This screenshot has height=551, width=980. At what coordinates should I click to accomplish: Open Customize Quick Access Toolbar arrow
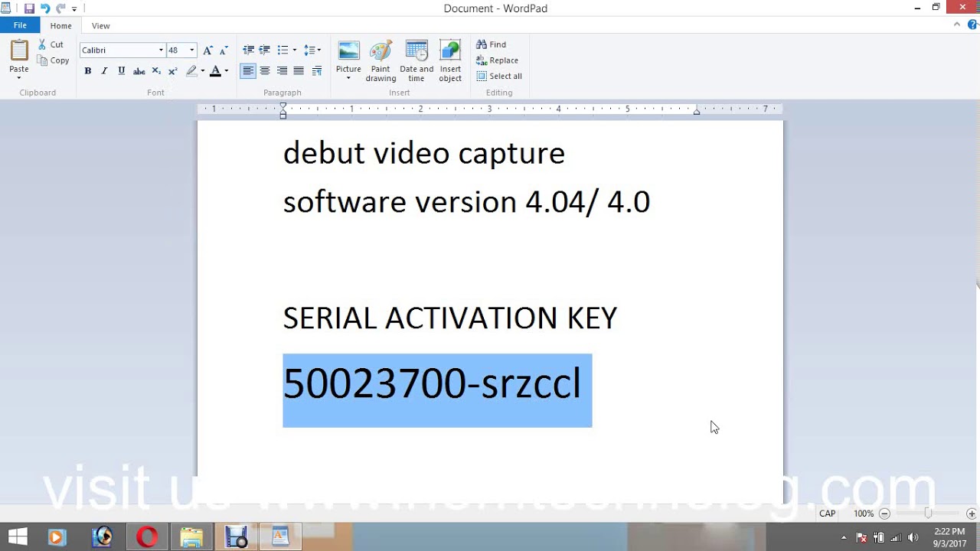pyautogui.click(x=74, y=9)
